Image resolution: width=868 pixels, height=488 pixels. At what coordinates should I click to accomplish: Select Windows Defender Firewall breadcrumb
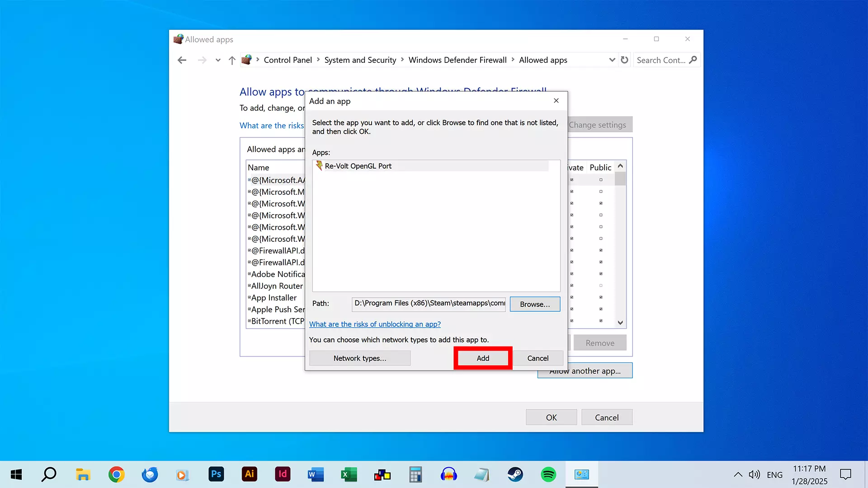coord(457,60)
